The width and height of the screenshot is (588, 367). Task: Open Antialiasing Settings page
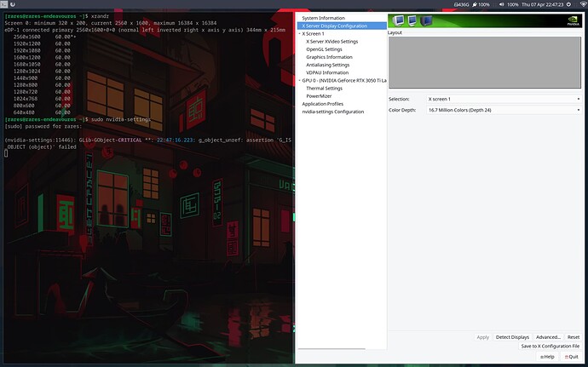[x=328, y=65]
